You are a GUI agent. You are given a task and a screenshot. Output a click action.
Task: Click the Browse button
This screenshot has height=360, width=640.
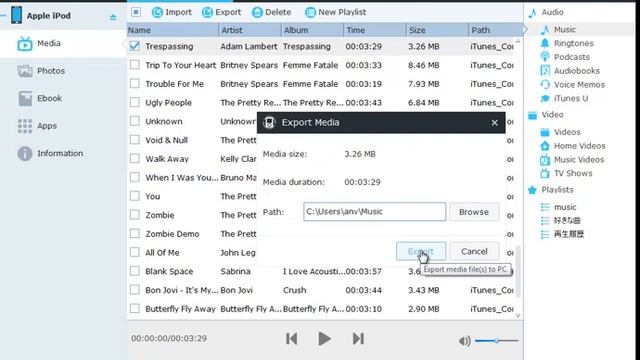[474, 212]
